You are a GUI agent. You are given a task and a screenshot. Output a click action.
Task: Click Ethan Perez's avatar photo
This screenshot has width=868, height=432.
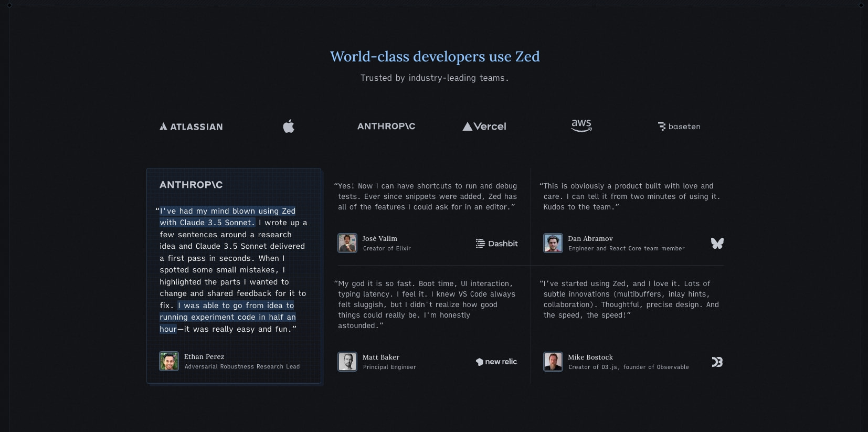pyautogui.click(x=169, y=361)
